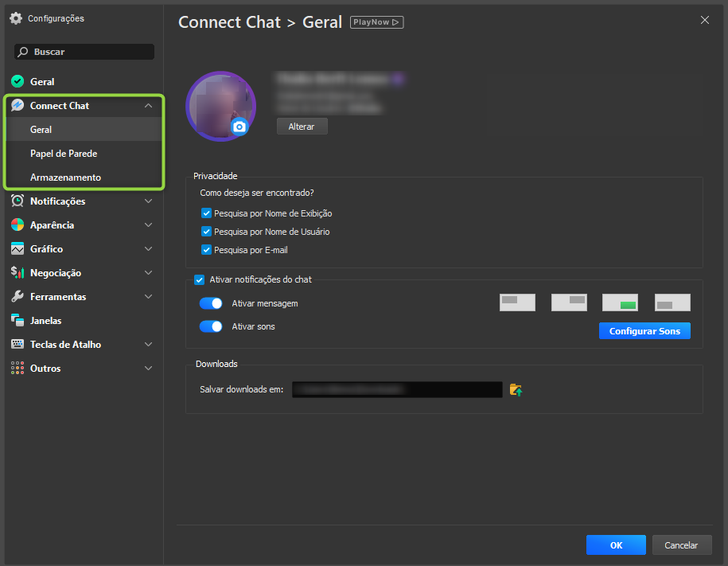Turn off Ativar mensagem switch

(x=211, y=303)
